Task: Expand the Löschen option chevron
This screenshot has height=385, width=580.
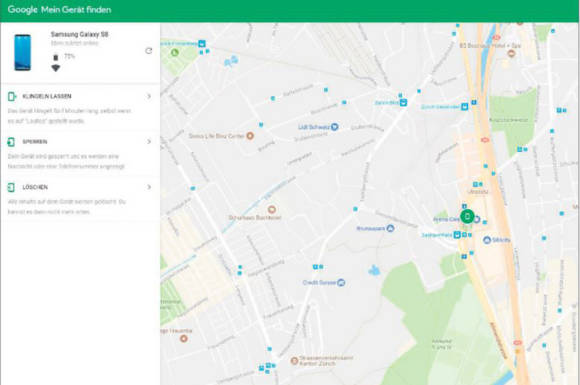Action: [x=149, y=187]
